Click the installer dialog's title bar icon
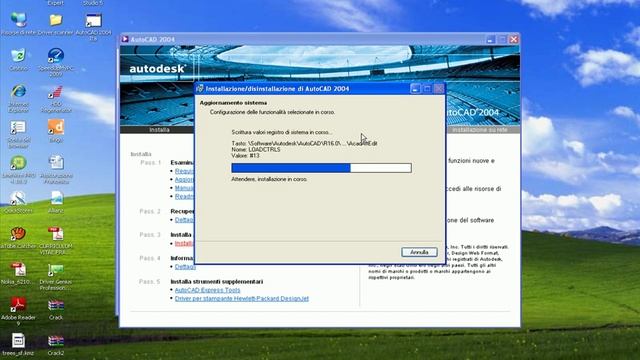 coord(200,89)
